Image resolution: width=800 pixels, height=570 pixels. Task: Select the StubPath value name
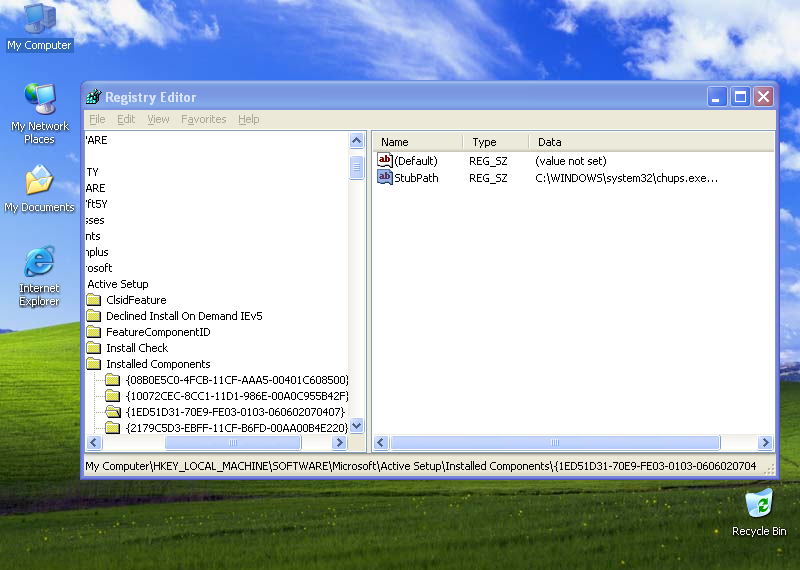coord(416,178)
